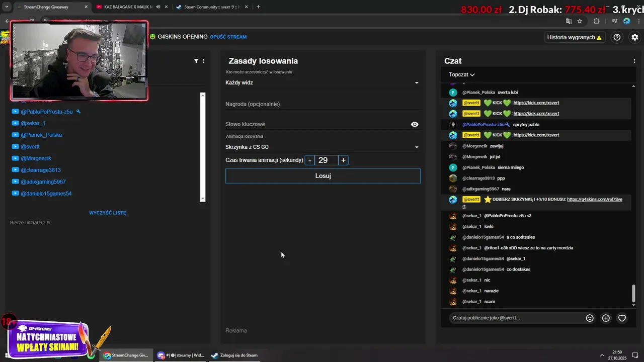The height and width of the screenshot is (362, 644).
Task: Clear the list with WYCZYŚĆ LISTĘ
Action: click(108, 213)
